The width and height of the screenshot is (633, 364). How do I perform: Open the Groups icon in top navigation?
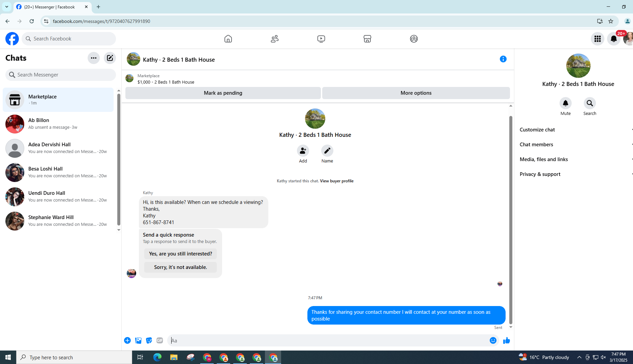click(414, 39)
